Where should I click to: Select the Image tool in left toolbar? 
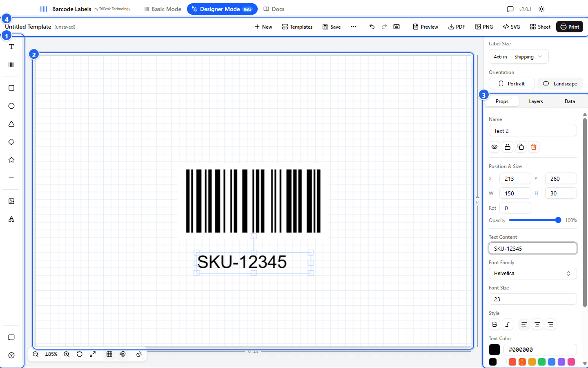pyautogui.click(x=11, y=201)
